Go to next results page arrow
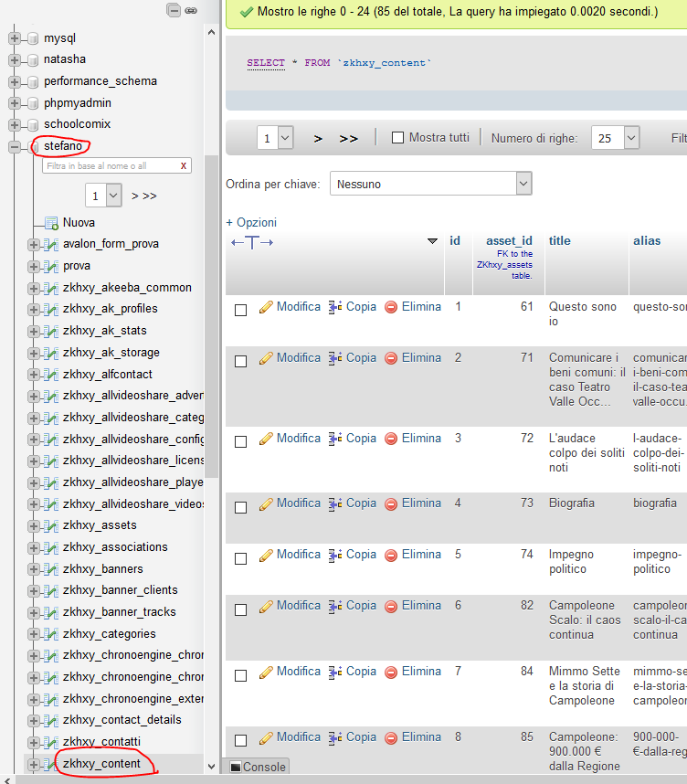This screenshot has height=784, width=687. click(318, 139)
